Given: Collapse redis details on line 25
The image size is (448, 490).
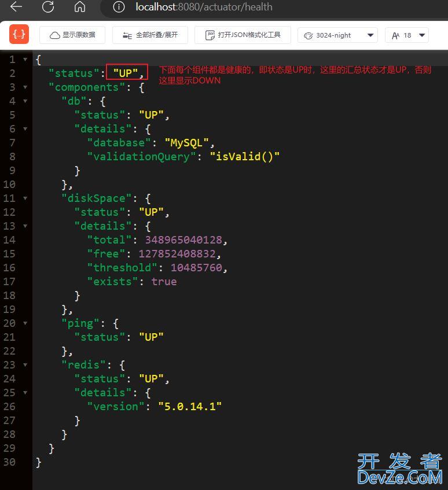Looking at the screenshot, I should (25, 392).
